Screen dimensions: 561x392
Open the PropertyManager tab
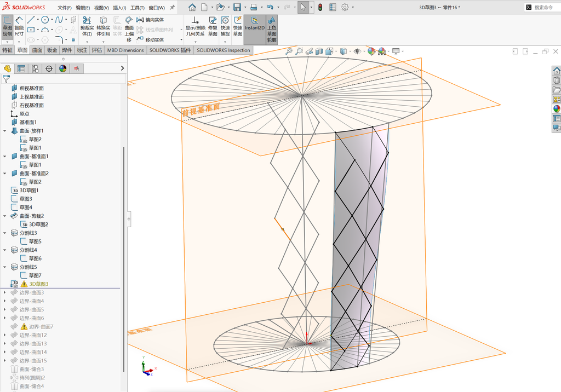(21, 68)
